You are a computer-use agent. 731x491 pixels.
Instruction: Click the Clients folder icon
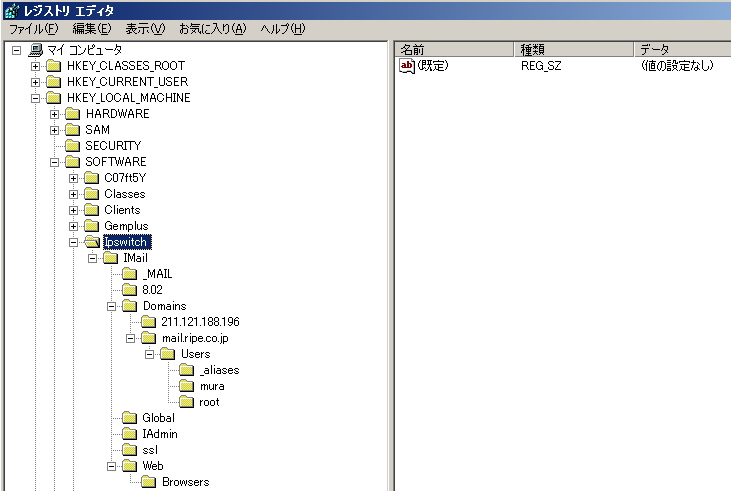point(92,210)
